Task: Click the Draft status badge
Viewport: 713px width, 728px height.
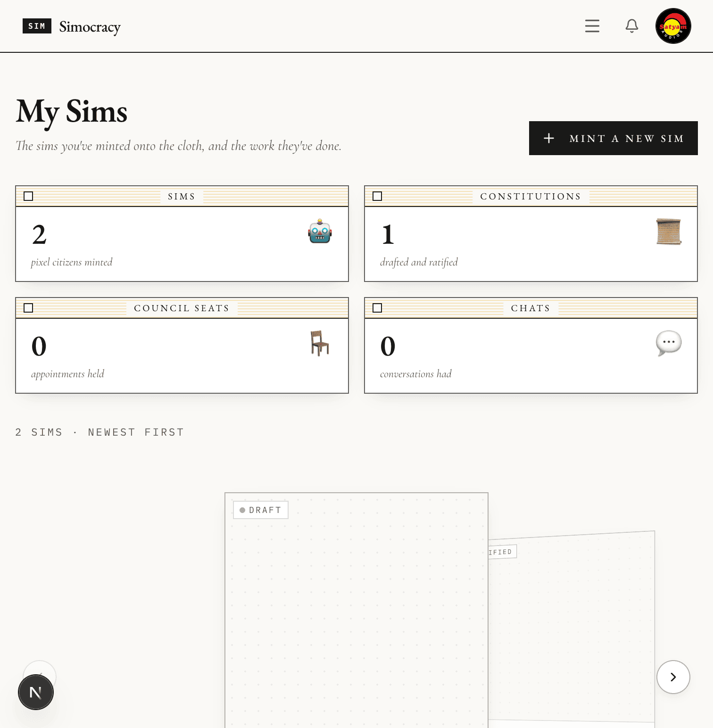Action: tap(261, 510)
